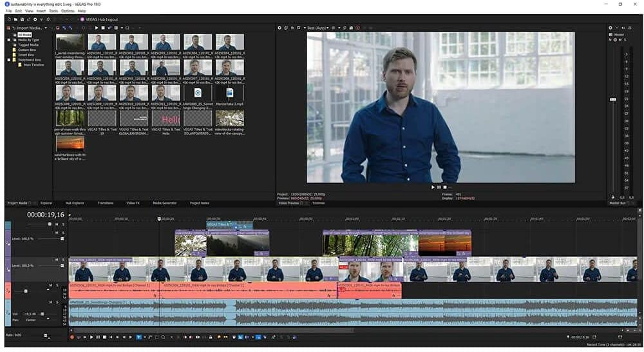Switch to the Project Notes tab
644x352 pixels.
click(x=200, y=202)
